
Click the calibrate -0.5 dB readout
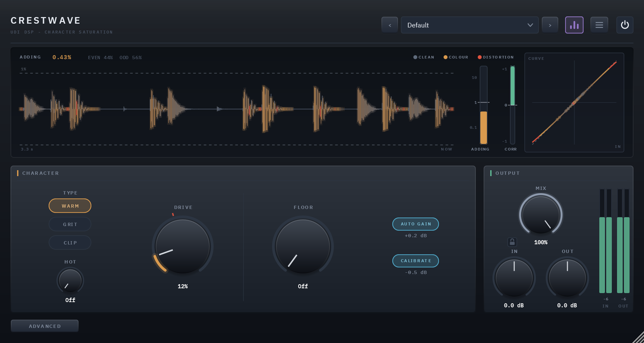(x=416, y=272)
